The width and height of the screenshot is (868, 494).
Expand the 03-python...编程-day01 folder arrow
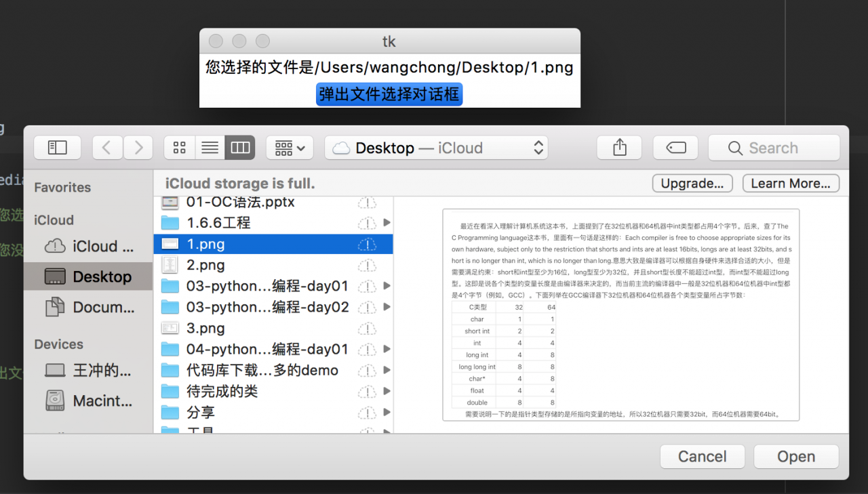click(x=387, y=286)
